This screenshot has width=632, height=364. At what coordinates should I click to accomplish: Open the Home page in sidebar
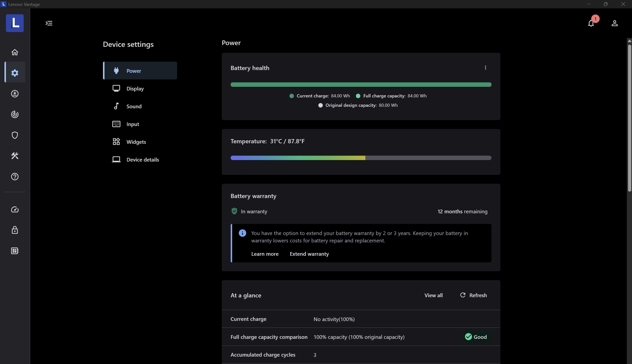click(x=15, y=52)
